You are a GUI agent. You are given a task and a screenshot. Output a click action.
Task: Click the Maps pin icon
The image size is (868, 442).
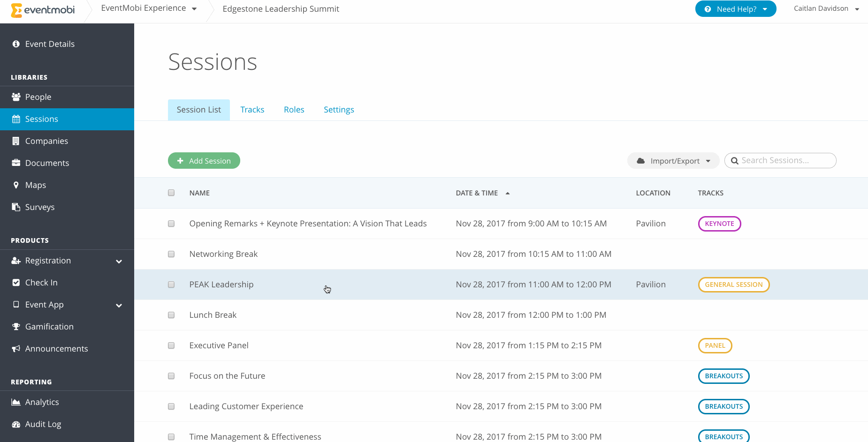point(16,185)
